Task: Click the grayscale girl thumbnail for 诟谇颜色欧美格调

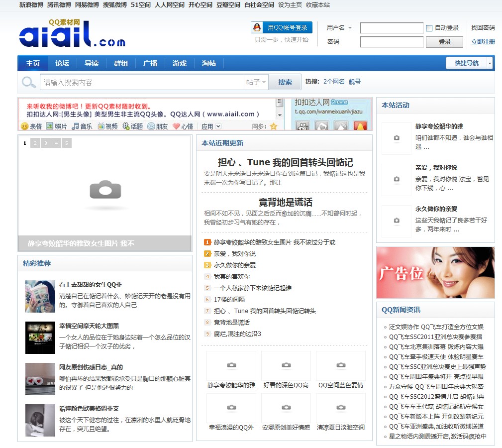Action: pos(40,420)
